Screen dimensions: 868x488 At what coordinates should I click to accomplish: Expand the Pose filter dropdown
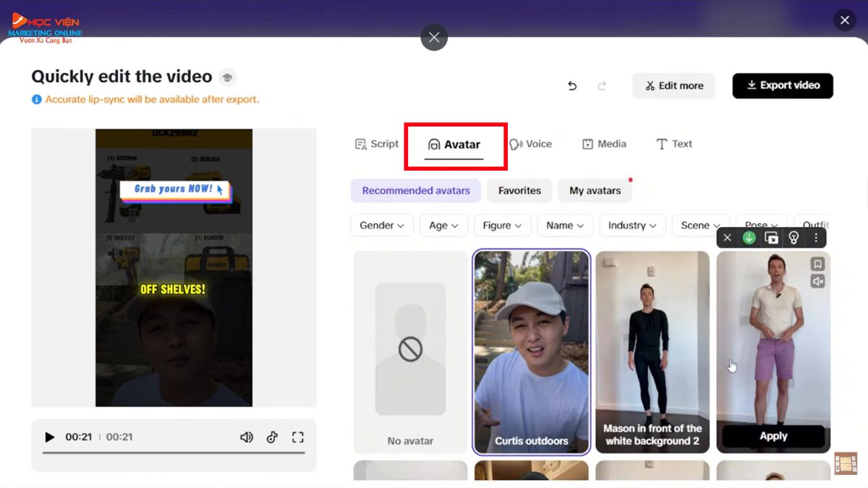point(762,226)
